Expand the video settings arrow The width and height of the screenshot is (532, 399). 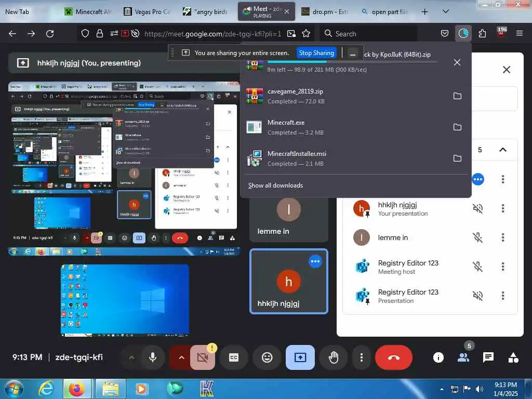pos(181,357)
